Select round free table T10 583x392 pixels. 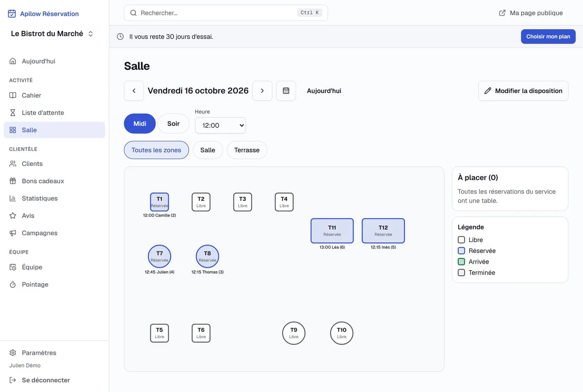click(x=342, y=333)
